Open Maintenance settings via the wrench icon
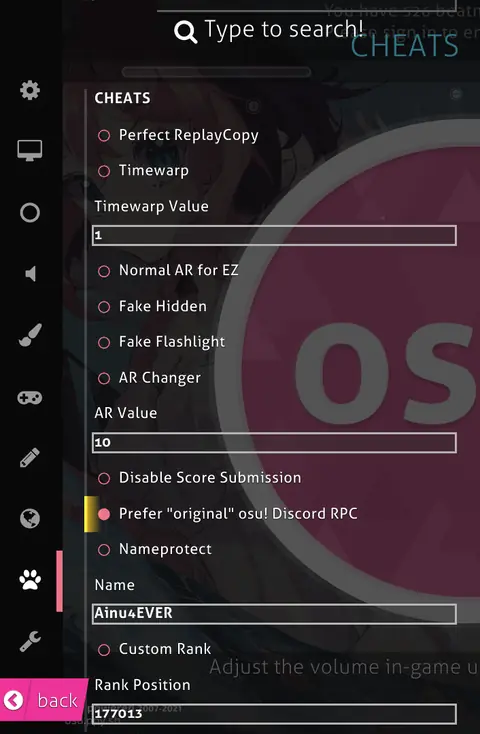The height and width of the screenshot is (734, 480). 30,641
